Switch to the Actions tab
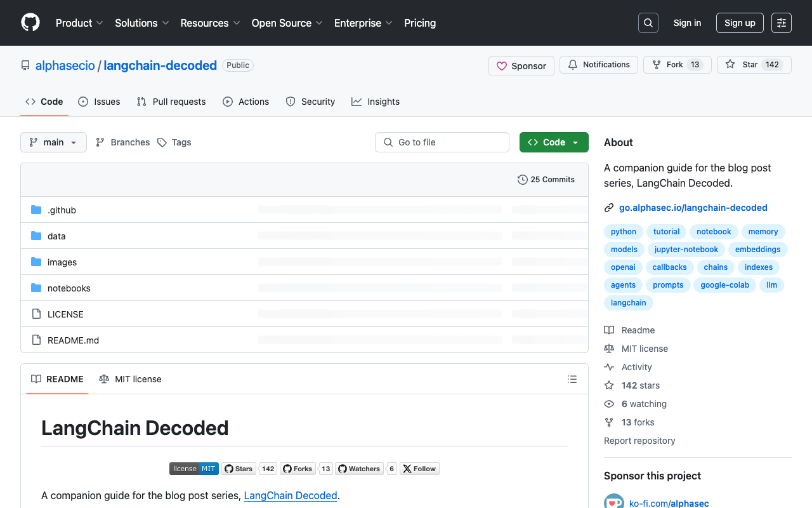This screenshot has height=508, width=812. (246, 102)
